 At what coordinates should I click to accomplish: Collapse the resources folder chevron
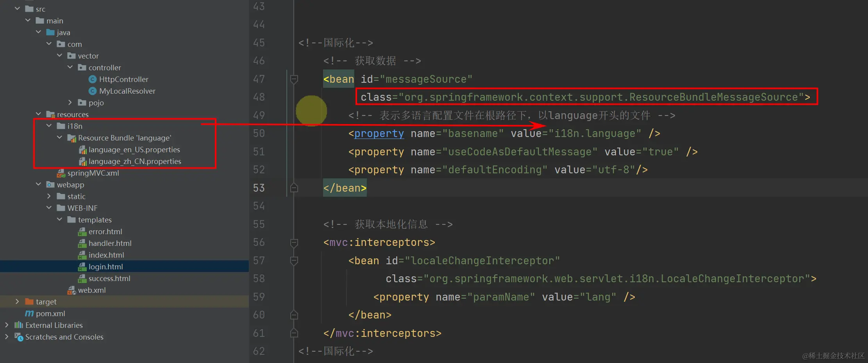pyautogui.click(x=38, y=114)
